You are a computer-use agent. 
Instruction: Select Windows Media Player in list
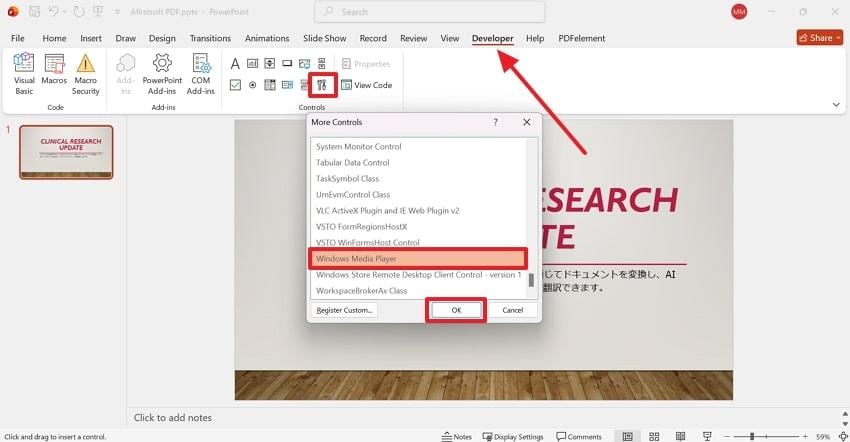coord(418,259)
